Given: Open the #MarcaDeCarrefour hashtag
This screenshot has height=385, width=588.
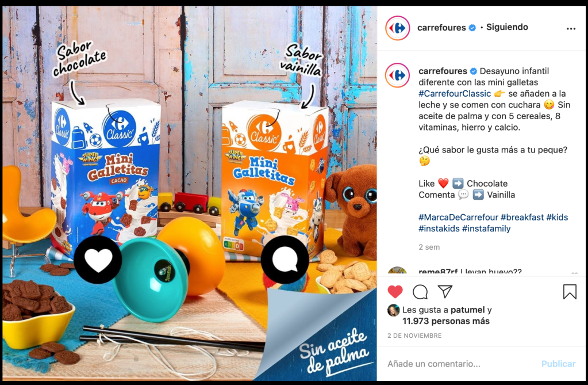Looking at the screenshot, I should point(458,217).
